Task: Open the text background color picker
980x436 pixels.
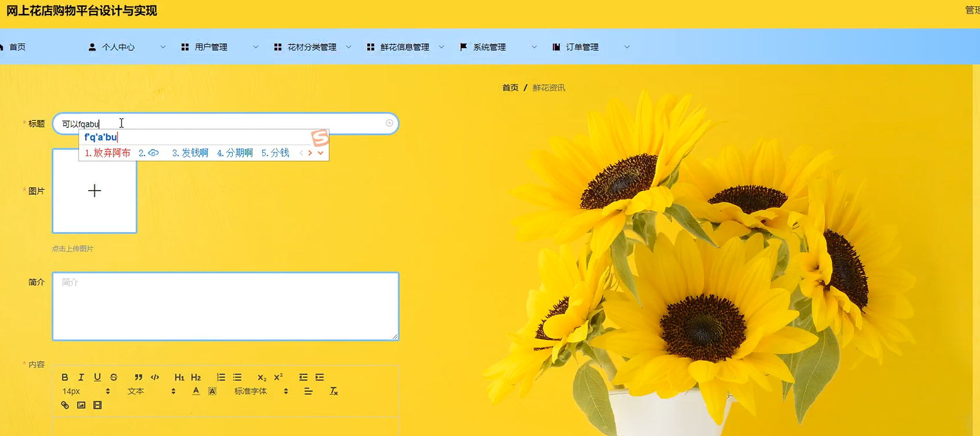Action: pyautogui.click(x=212, y=391)
